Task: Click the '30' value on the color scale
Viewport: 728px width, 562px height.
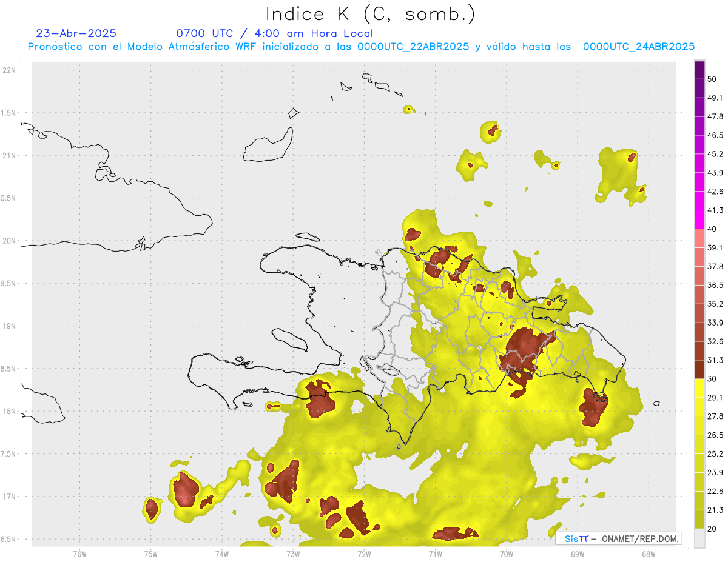Action: click(x=712, y=379)
